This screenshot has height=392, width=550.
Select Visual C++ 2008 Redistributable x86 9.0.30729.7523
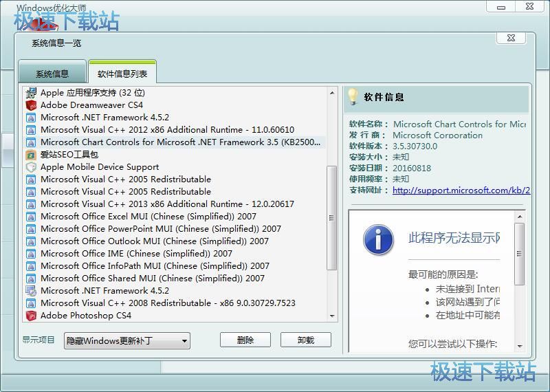tap(168, 303)
